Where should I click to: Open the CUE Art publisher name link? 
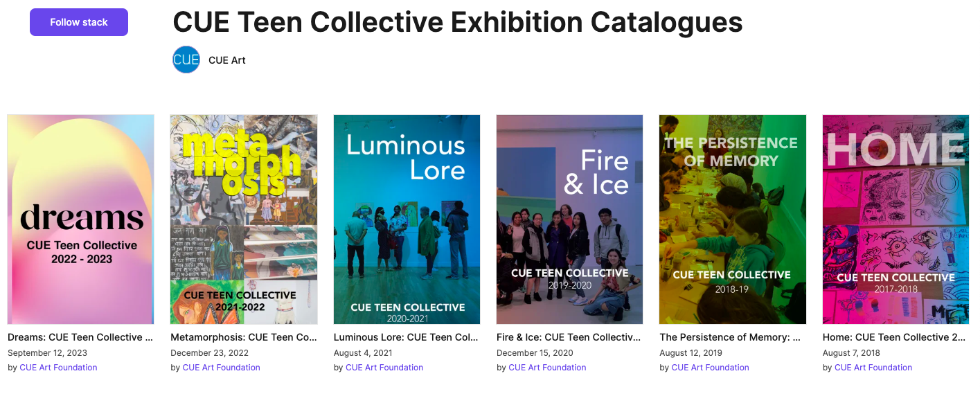point(227,60)
